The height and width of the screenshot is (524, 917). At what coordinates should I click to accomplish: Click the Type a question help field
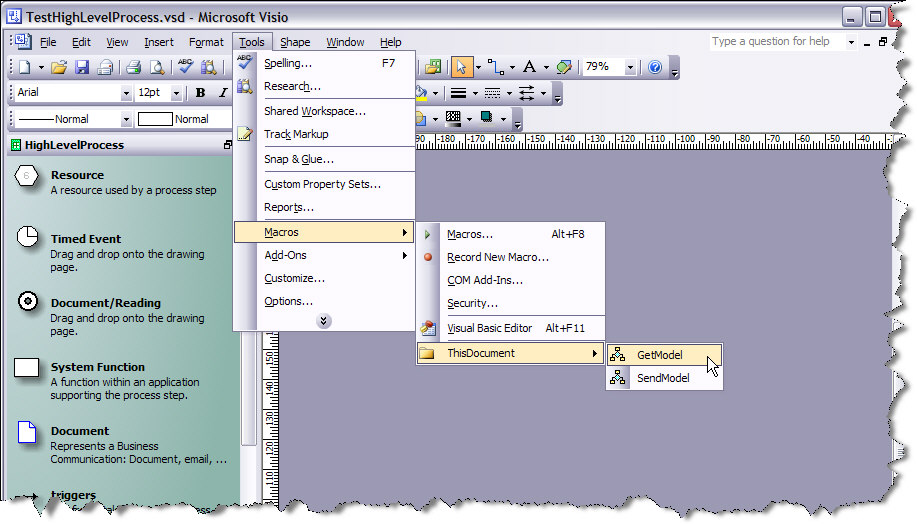point(776,42)
